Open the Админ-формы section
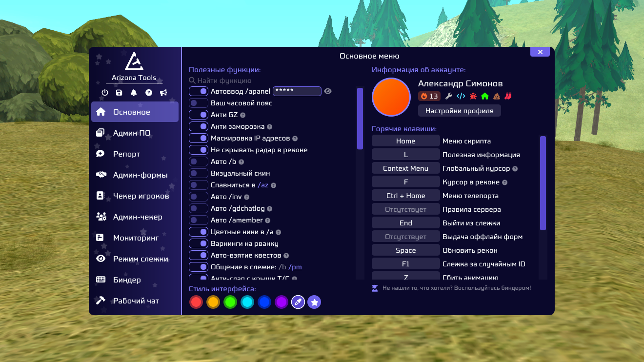 pyautogui.click(x=135, y=175)
